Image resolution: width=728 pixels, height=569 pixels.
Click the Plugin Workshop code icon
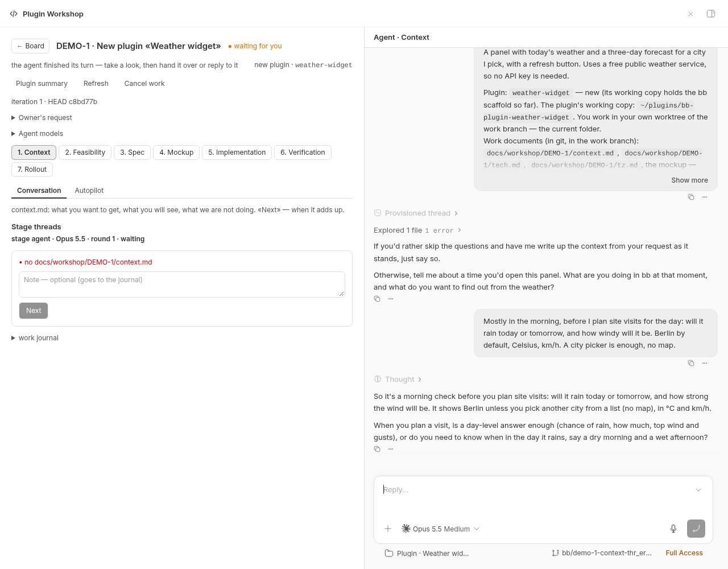click(x=14, y=14)
